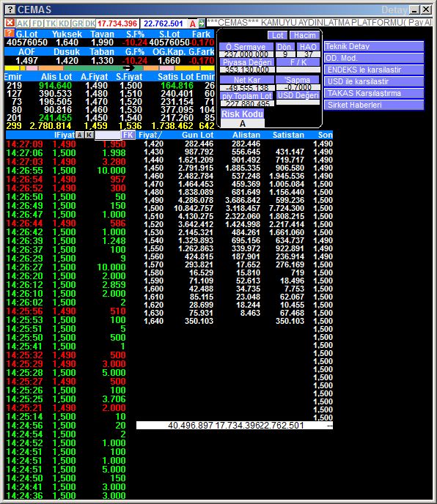Click ENDEKS le karsilastir button

coord(374,70)
